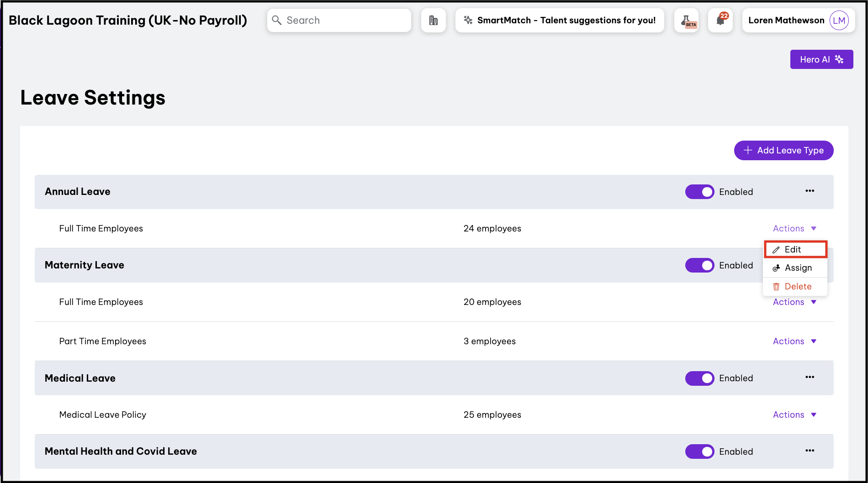The image size is (868, 483).
Task: Click the company building icon
Action: click(x=433, y=21)
